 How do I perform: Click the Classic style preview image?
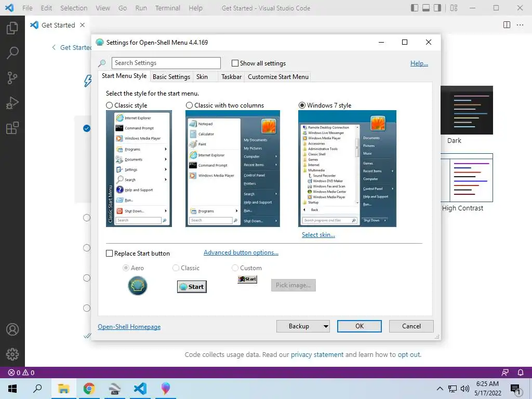[139, 169]
